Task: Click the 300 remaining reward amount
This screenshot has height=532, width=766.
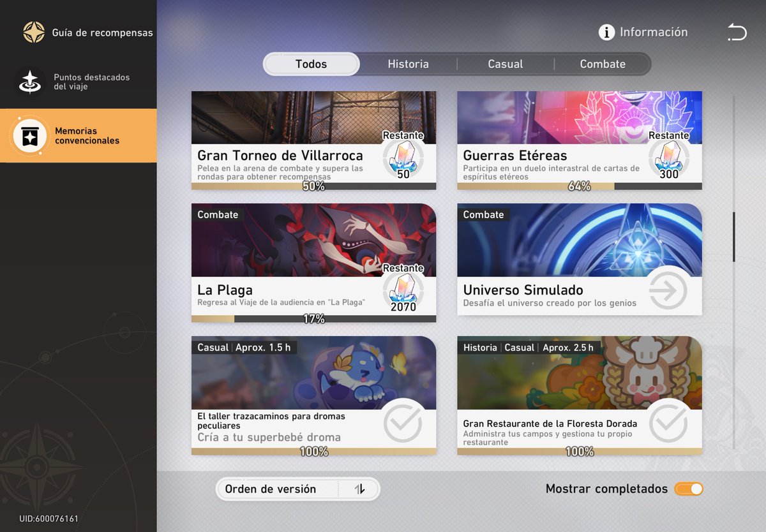Action: tap(669, 174)
